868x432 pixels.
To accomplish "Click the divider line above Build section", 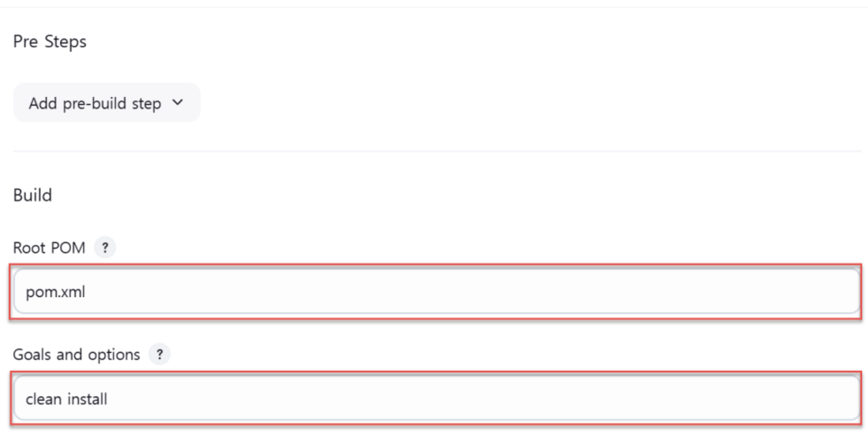I will click(436, 151).
